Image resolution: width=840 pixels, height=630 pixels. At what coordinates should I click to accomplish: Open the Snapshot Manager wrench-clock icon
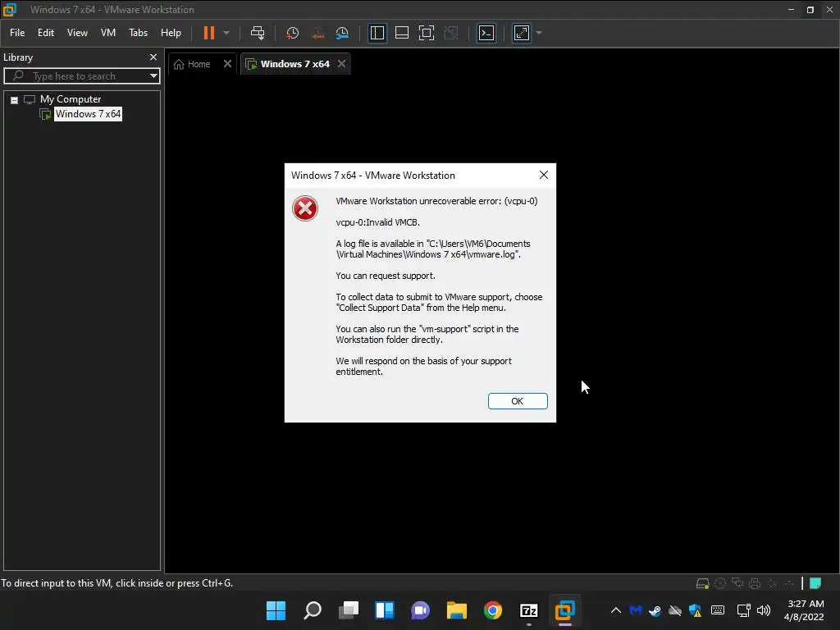coord(342,33)
